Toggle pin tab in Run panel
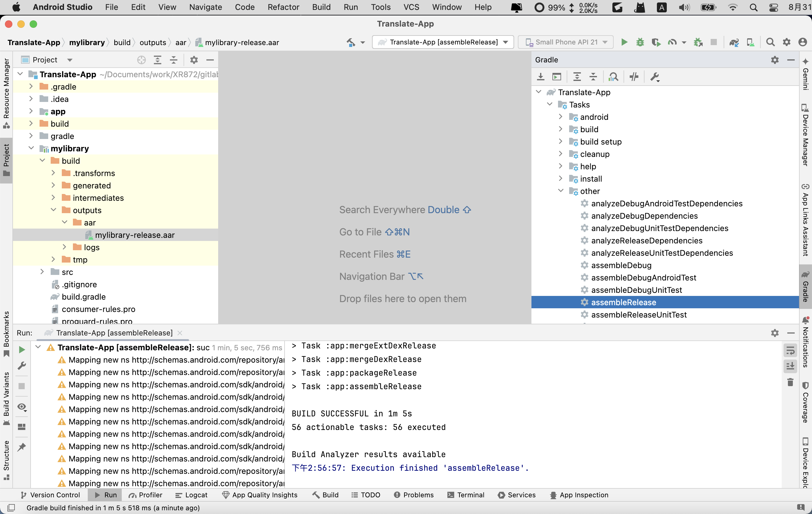Image resolution: width=812 pixels, height=514 pixels. pyautogui.click(x=22, y=447)
